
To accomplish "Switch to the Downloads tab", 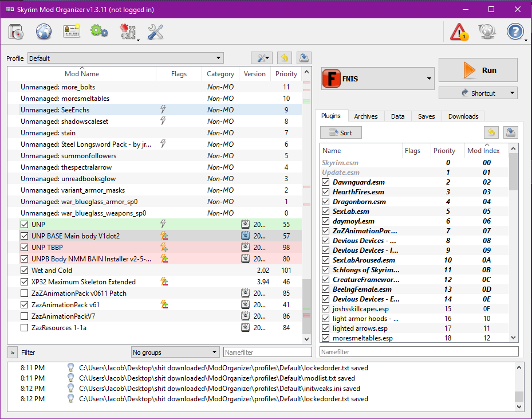I will click(463, 116).
